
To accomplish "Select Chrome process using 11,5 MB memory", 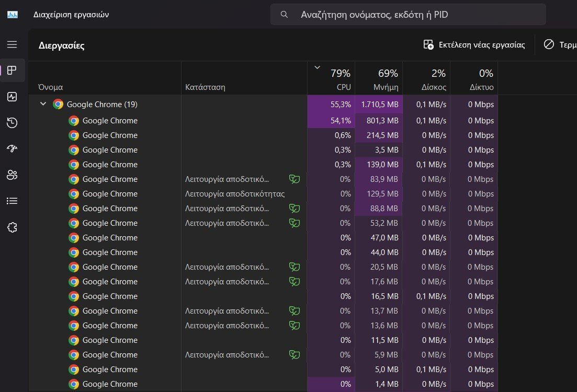I will coord(263,340).
